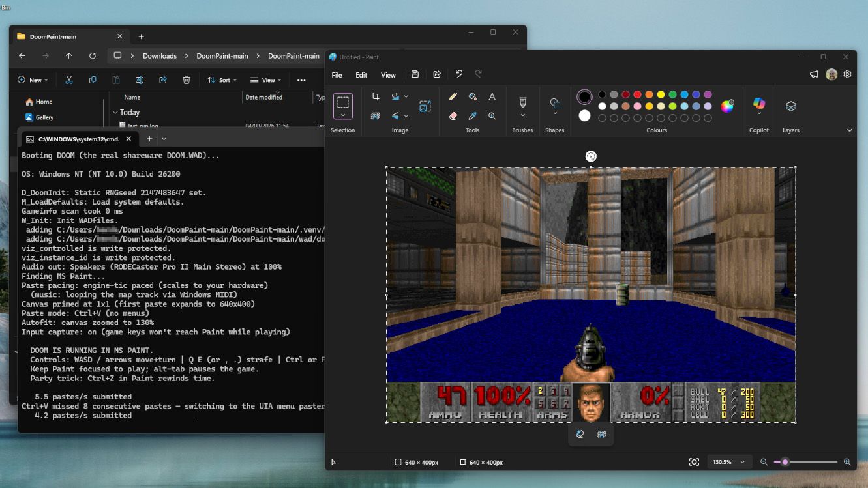Open the View dropdown in File Explorer
The image size is (868, 488).
(266, 80)
